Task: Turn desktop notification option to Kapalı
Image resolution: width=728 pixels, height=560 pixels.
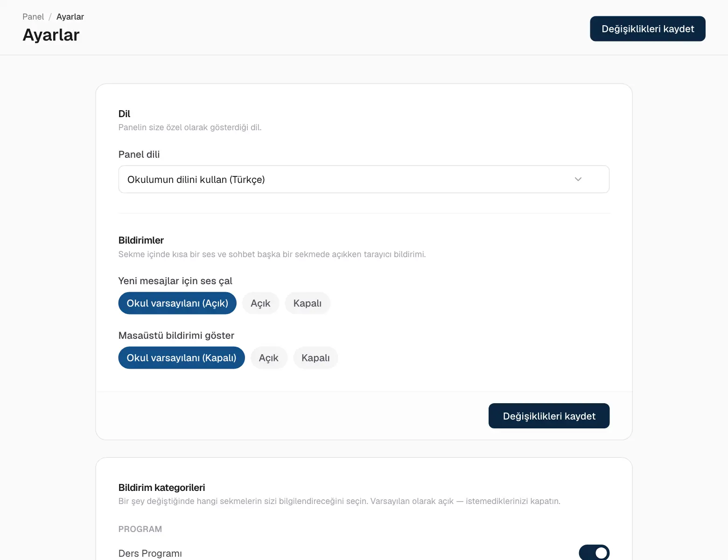Action: [x=315, y=358]
